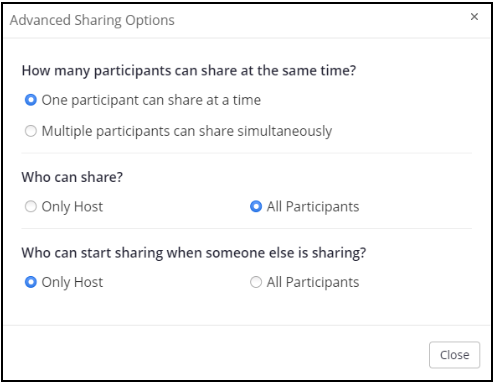This screenshot has width=496, height=384.
Task: Click the 'Only Host' text in the last section
Action: (x=72, y=282)
